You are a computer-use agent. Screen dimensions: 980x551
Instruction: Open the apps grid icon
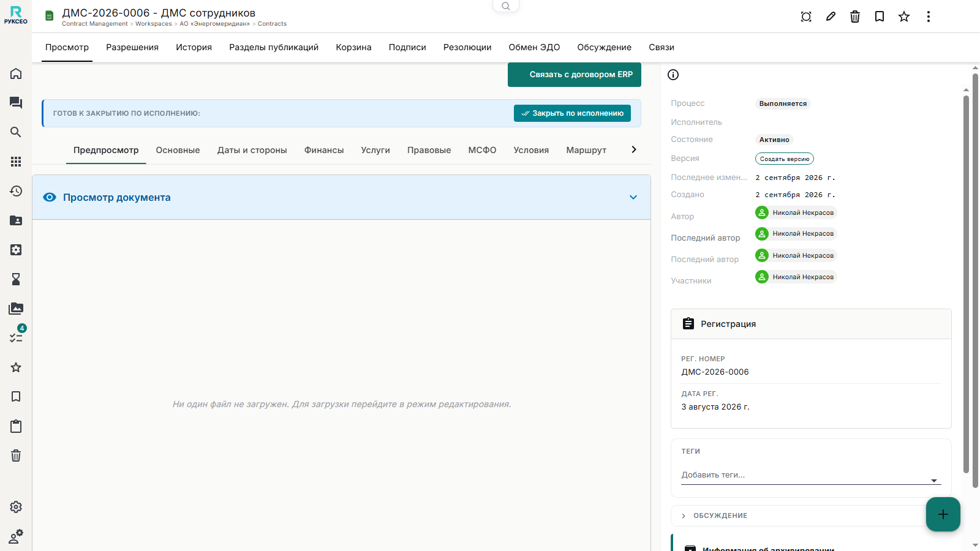(x=16, y=162)
